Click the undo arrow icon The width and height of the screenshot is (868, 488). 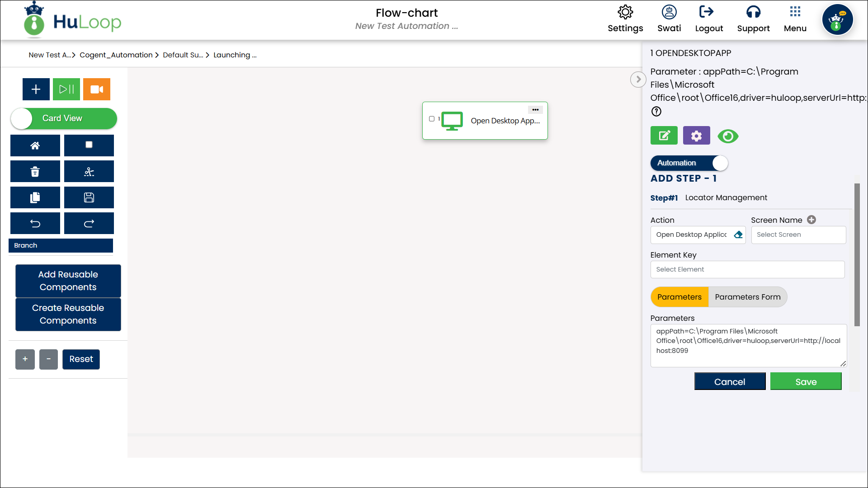[35, 223]
